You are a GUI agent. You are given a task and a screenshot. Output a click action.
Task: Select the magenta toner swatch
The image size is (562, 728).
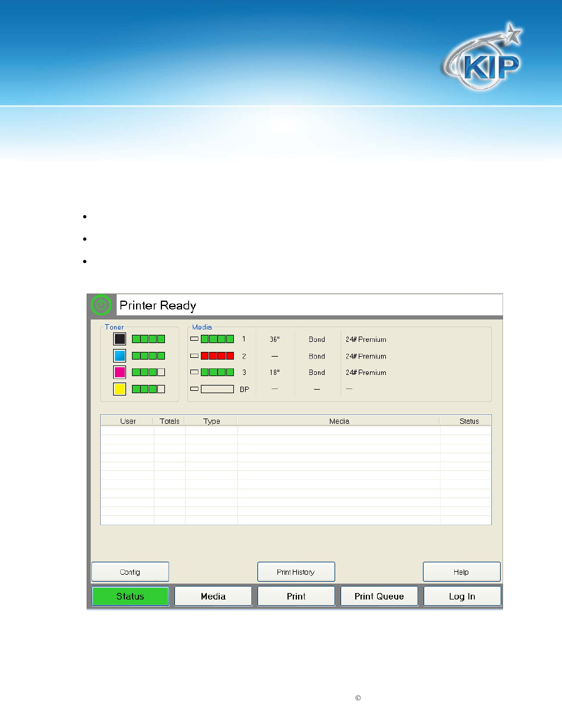(120, 372)
